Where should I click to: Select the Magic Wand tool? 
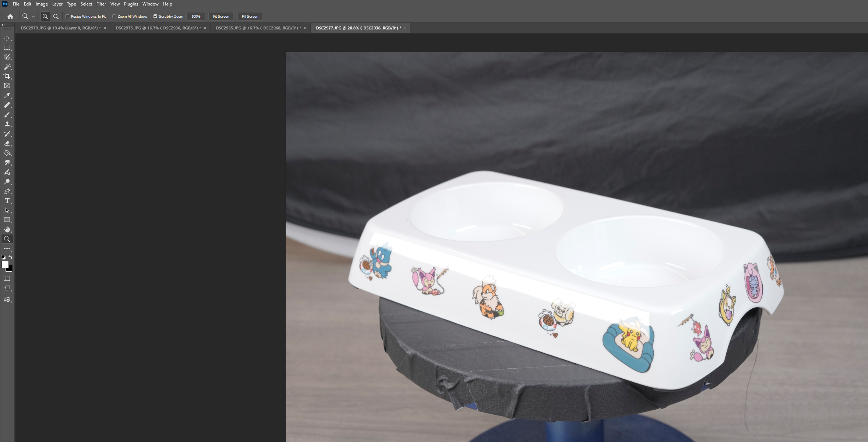point(7,67)
